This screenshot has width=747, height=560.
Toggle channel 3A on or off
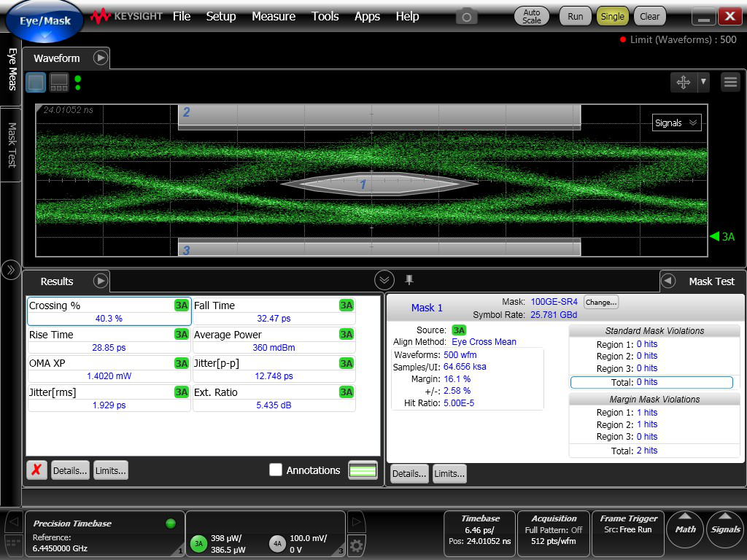(x=198, y=543)
